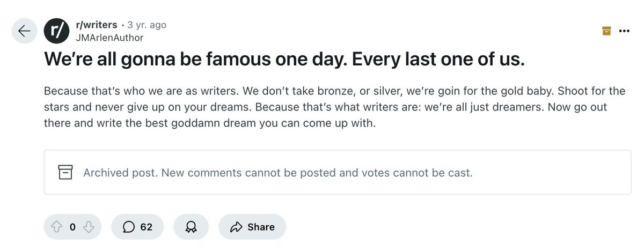Viewport: 644px width, 252px height.
Task: Give an award with the ribbon icon
Action: [191, 227]
